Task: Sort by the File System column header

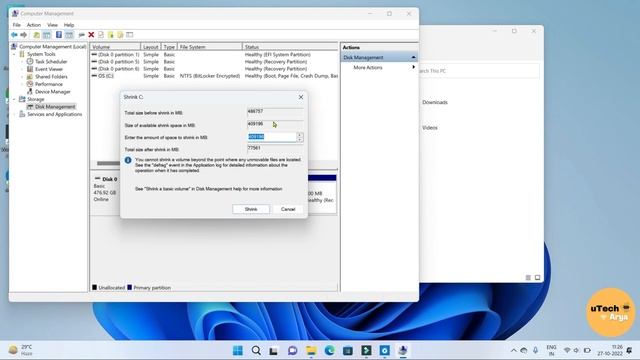Action: 210,47
